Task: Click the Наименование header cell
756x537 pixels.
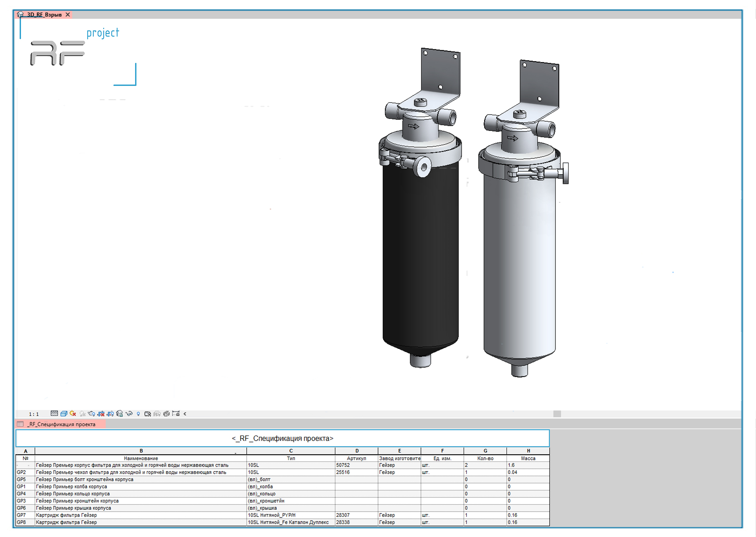Action: (x=141, y=458)
